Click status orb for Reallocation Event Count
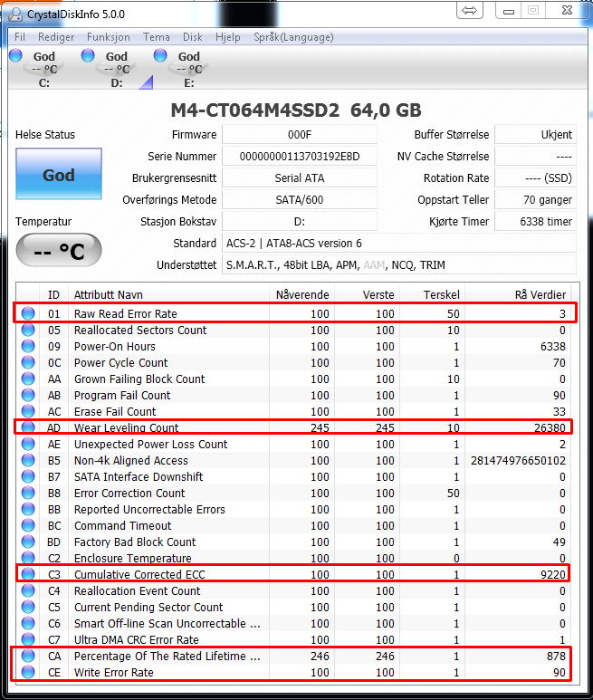This screenshot has width=593, height=700. coord(28,590)
